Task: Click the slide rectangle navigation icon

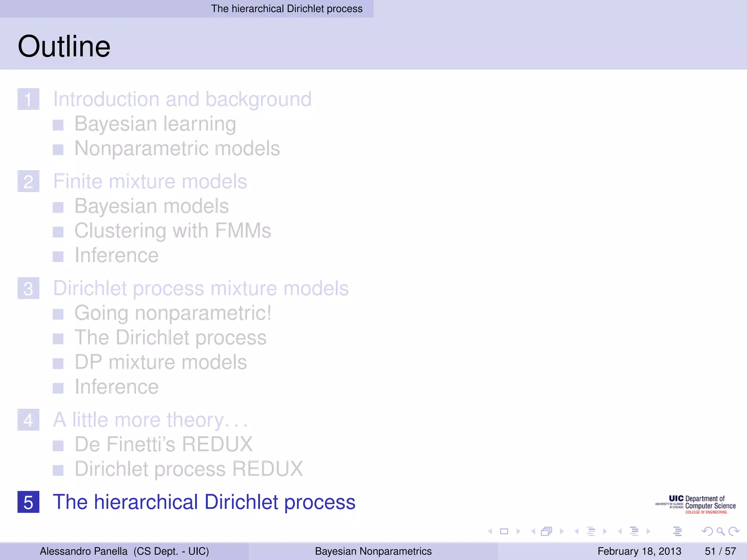Action: pyautogui.click(x=504, y=531)
